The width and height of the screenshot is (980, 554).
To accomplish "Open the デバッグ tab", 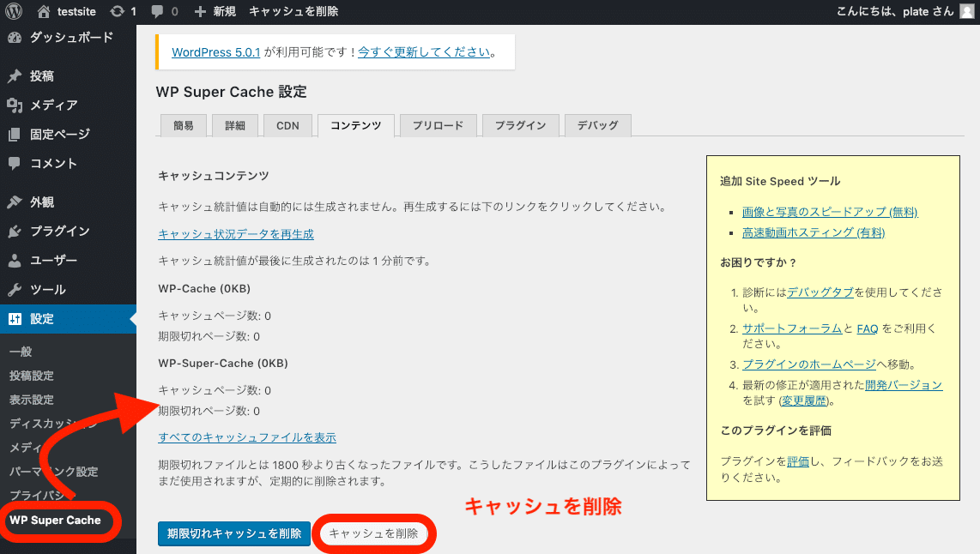I will click(x=597, y=125).
